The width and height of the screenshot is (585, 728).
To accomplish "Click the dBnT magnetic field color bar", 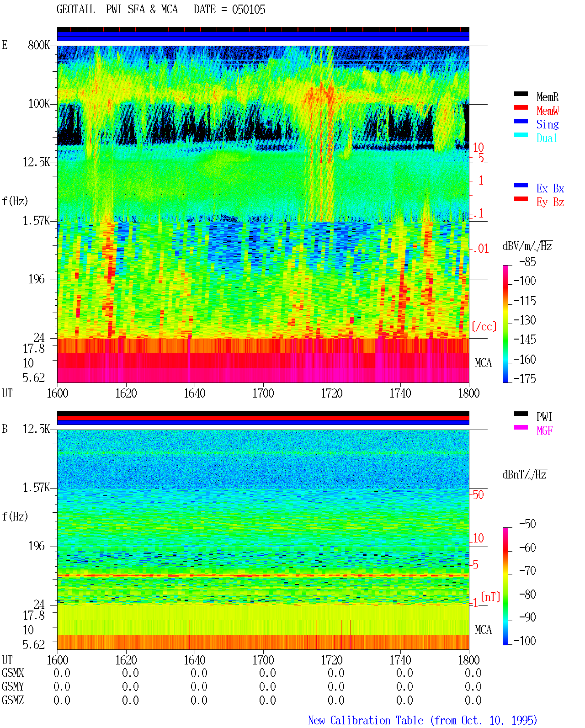I will pyautogui.click(x=505, y=586).
